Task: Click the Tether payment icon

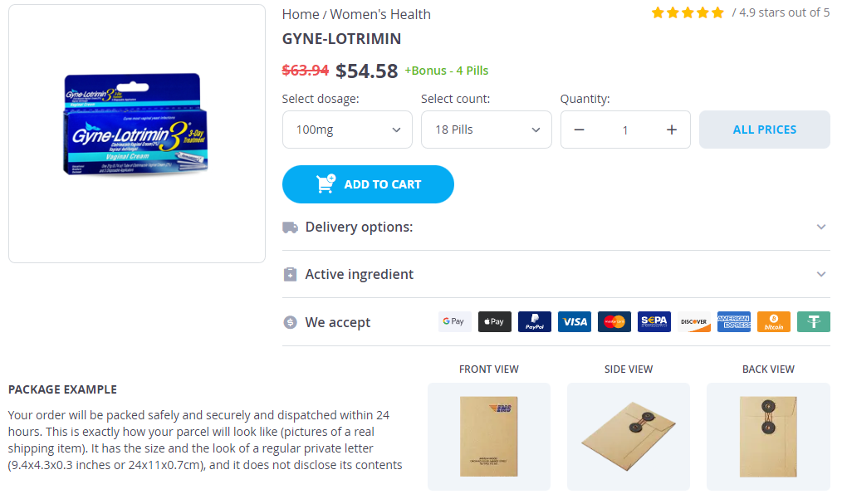Action: point(813,322)
